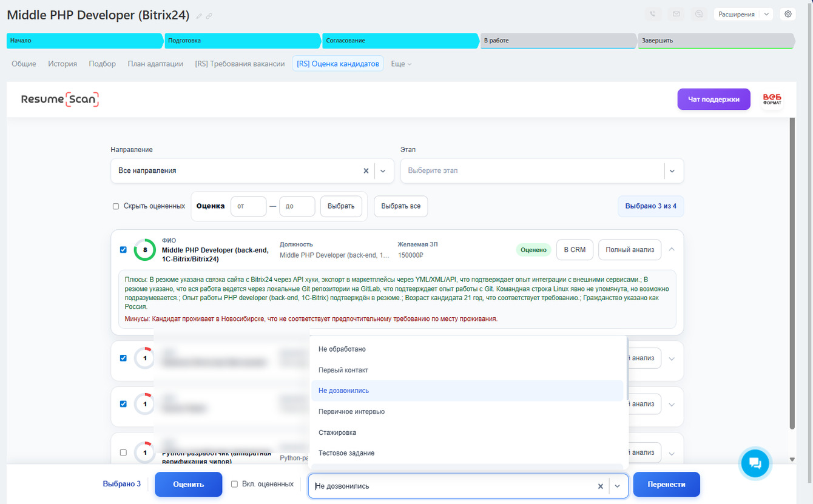Click the score ring showing 8
The height and width of the screenshot is (504, 813).
tap(144, 249)
